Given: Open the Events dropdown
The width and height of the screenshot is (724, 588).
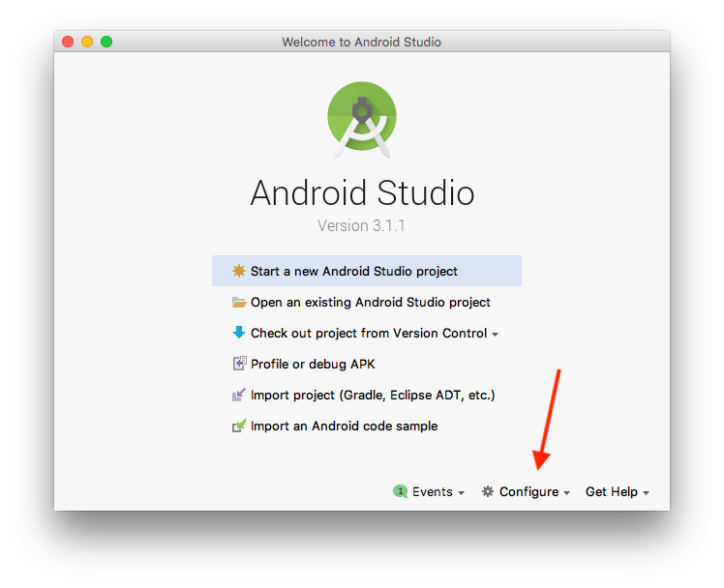Looking at the screenshot, I should 429,491.
